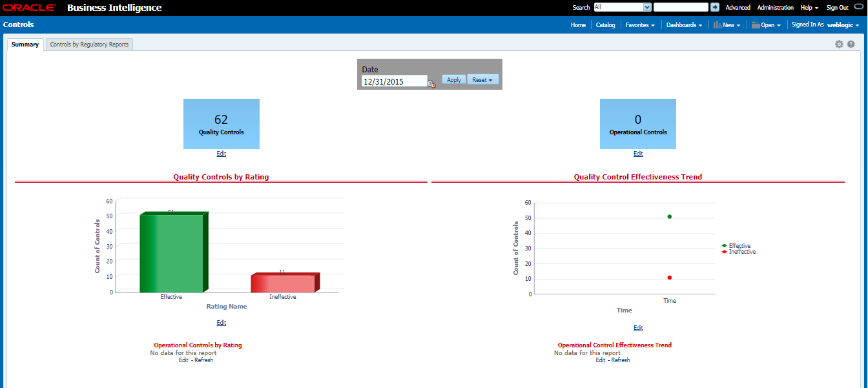
Task: Switch to the Controls by Regulatory Reports tab
Action: 89,44
